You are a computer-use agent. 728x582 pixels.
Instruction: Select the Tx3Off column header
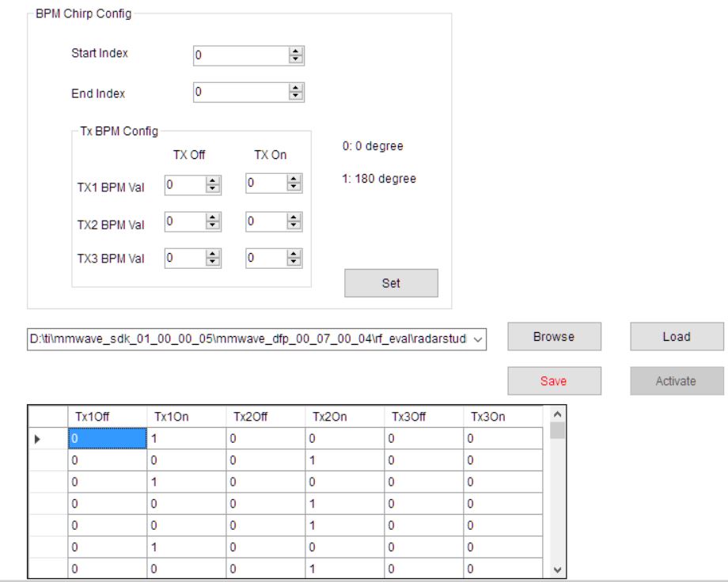[424, 417]
